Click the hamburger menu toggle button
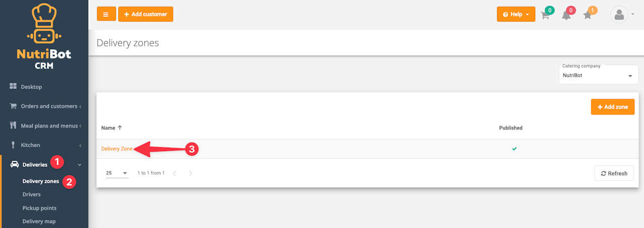 pyautogui.click(x=106, y=14)
